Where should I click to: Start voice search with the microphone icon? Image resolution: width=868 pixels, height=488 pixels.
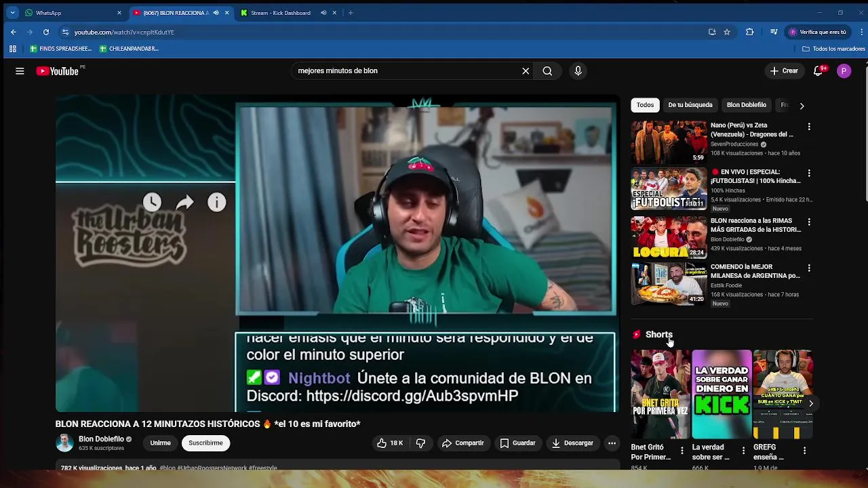point(578,71)
